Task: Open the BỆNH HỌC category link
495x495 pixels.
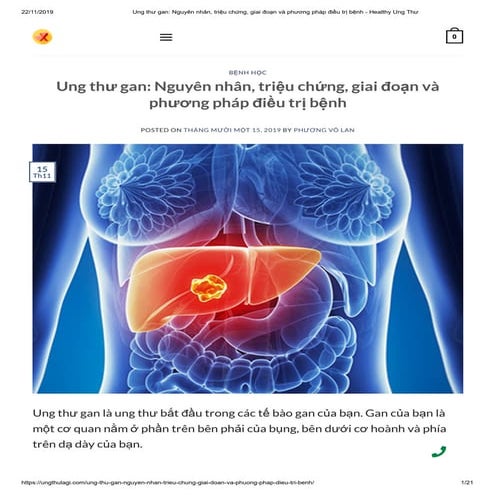Action: click(247, 73)
